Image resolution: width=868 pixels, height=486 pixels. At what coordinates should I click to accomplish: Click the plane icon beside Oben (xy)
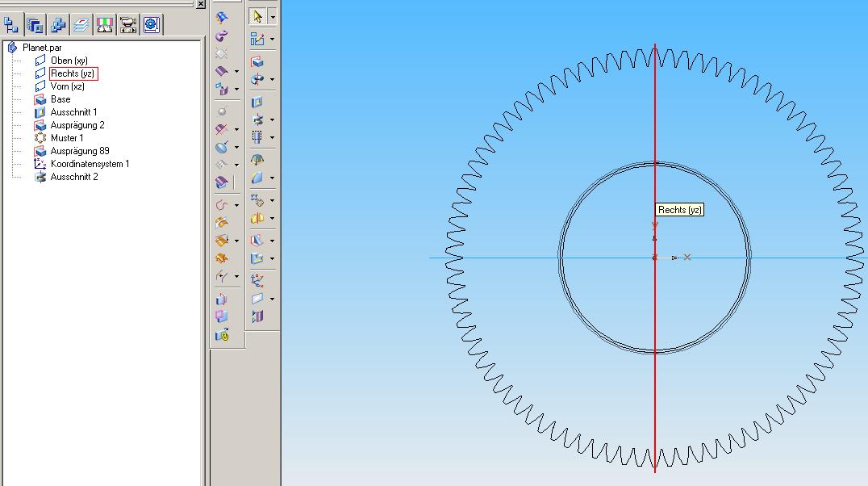[40, 61]
